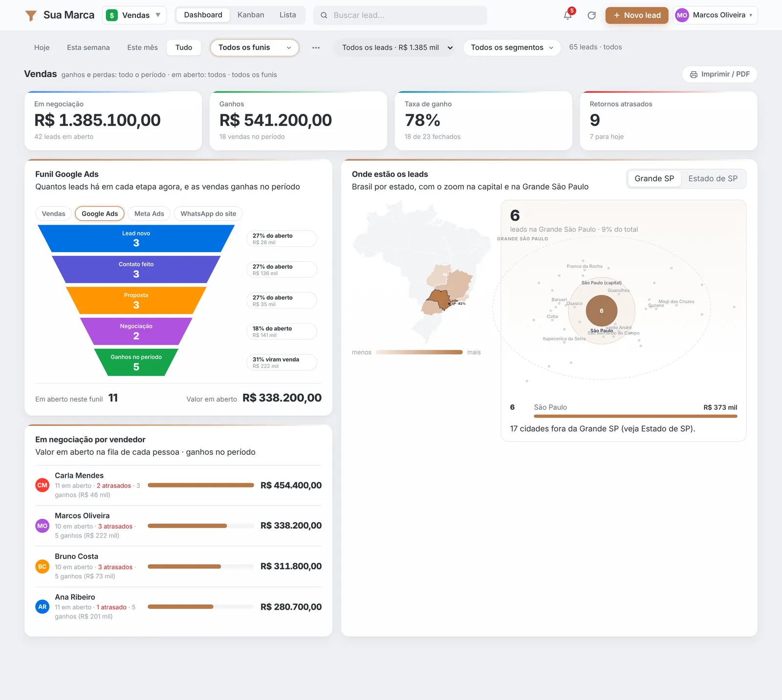The width and height of the screenshot is (782, 700).
Task: Click the São Paulo lead value bar
Action: click(635, 416)
